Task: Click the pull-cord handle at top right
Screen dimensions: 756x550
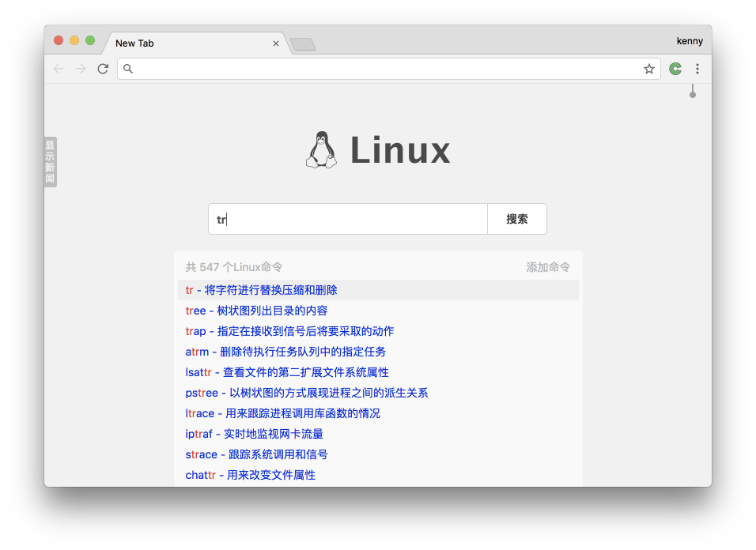Action: pyautogui.click(x=693, y=91)
